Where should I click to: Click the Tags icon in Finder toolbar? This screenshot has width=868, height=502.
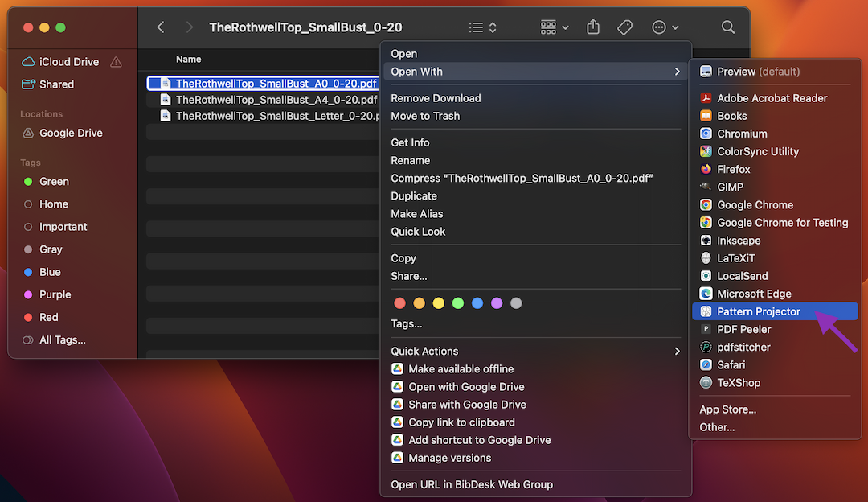point(624,27)
